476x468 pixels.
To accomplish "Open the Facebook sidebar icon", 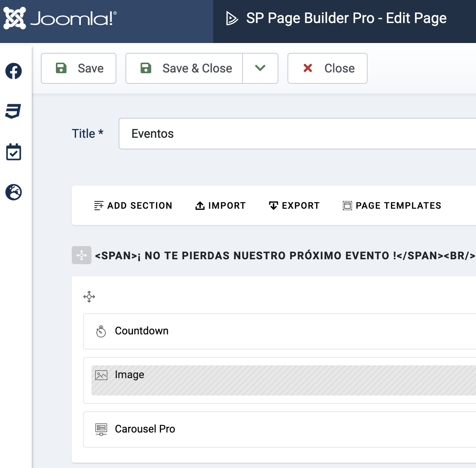I will [14, 71].
